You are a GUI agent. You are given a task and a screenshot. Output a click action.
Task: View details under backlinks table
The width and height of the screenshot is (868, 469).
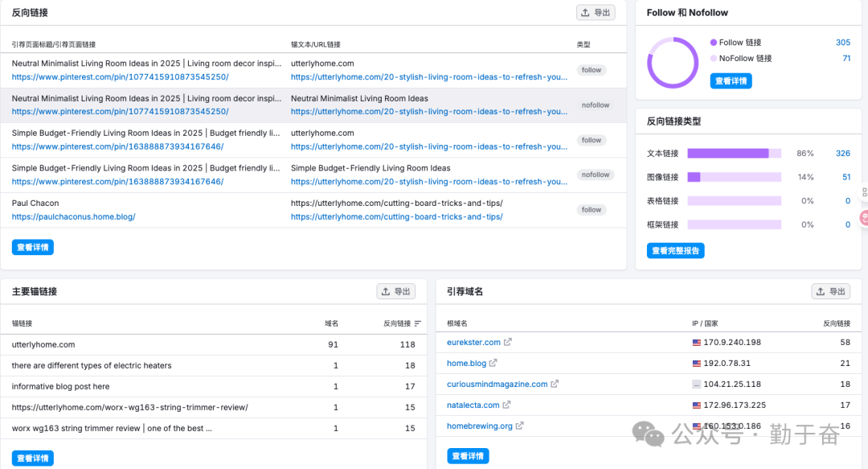[x=33, y=247]
